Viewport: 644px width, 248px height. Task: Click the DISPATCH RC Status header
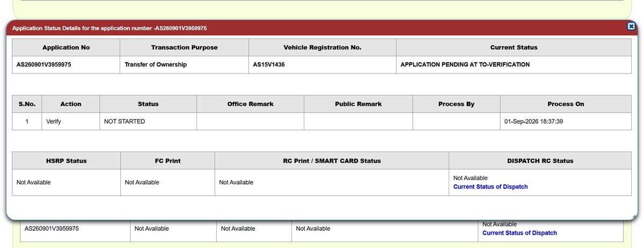coord(540,161)
